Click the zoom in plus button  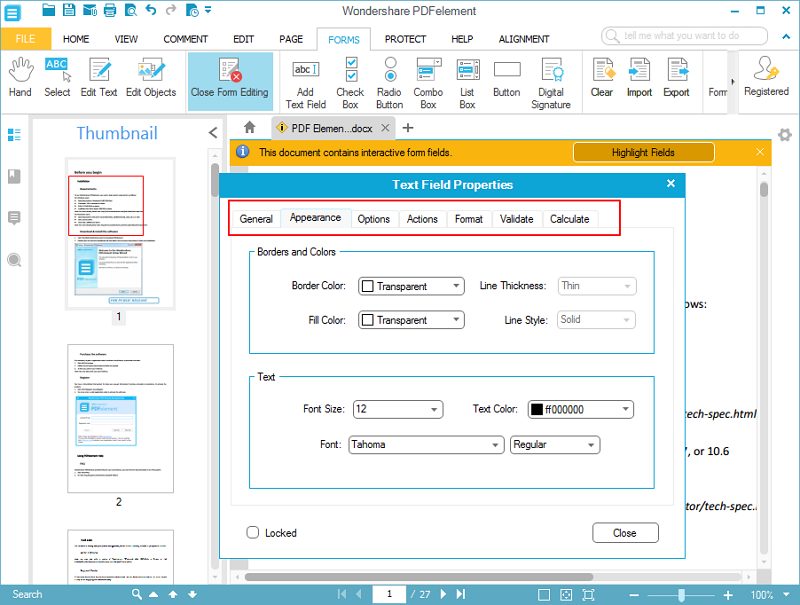(728, 595)
